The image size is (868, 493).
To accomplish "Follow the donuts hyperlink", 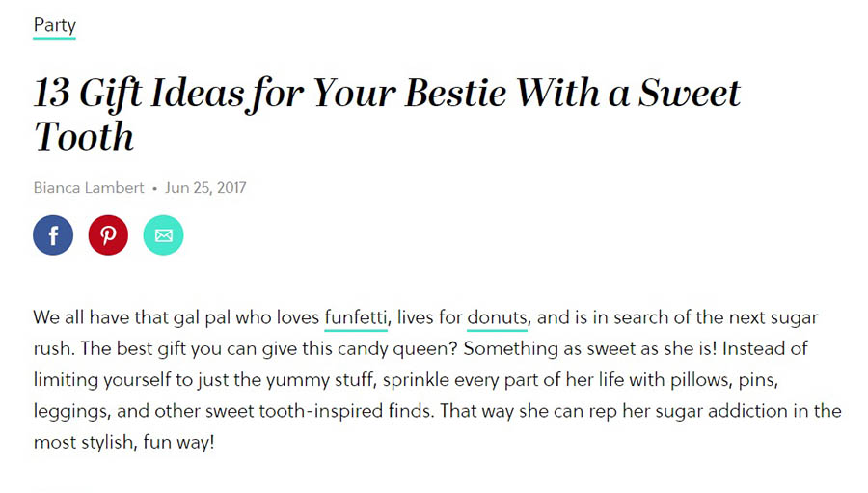I will 497,317.
